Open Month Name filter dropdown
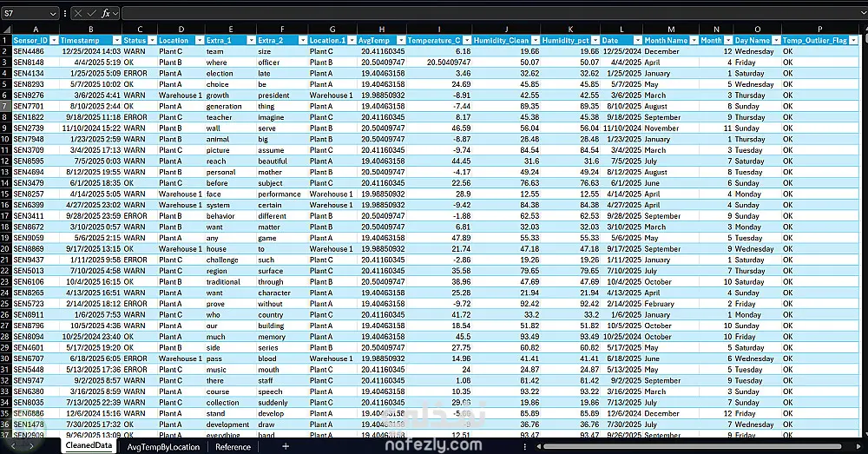Image resolution: width=868 pixels, height=454 pixels. [693, 41]
